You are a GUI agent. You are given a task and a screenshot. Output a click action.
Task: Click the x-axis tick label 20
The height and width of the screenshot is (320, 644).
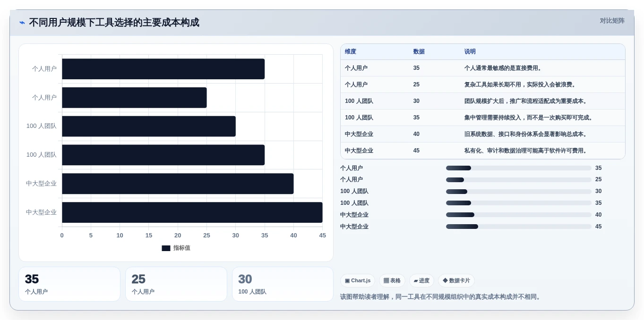tap(178, 236)
